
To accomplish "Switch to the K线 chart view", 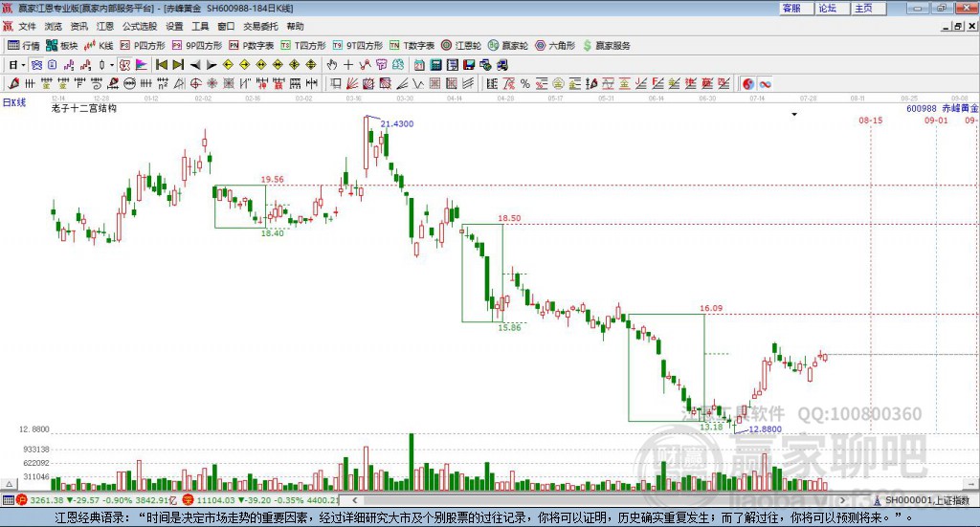I will coord(99,46).
